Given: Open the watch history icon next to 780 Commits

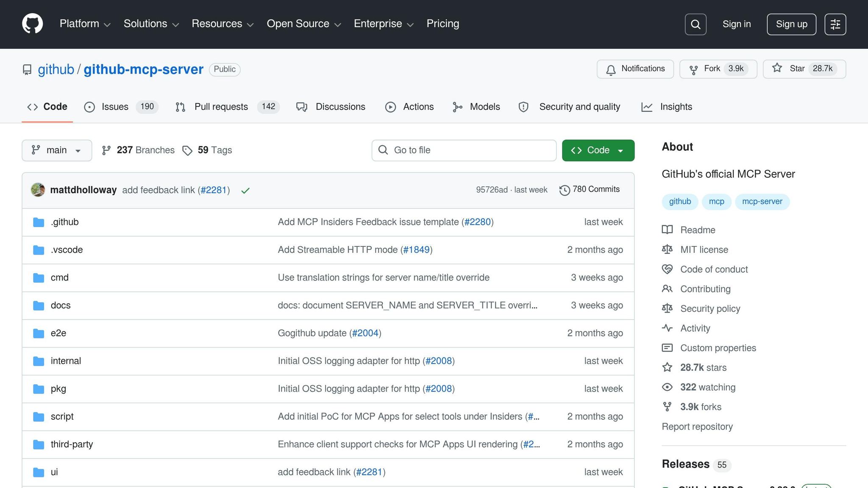Looking at the screenshot, I should [564, 190].
